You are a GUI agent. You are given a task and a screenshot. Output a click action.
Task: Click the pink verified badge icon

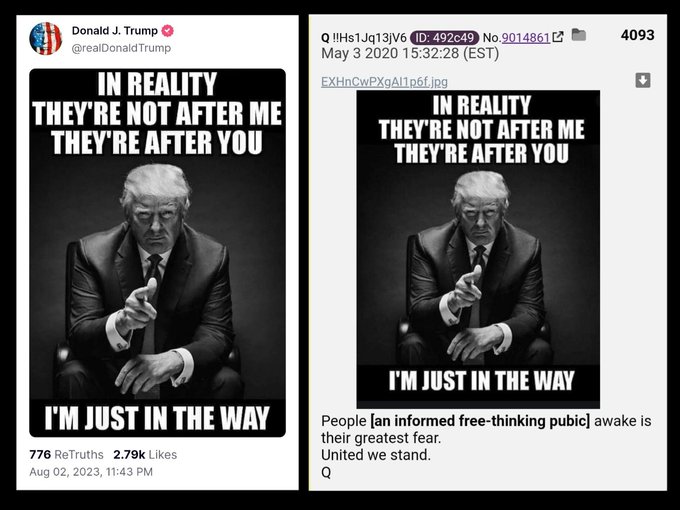click(168, 31)
